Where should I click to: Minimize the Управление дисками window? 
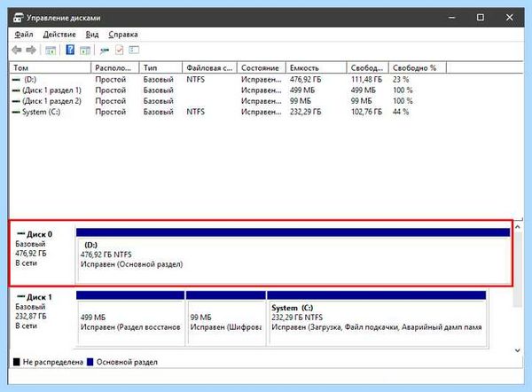451,18
